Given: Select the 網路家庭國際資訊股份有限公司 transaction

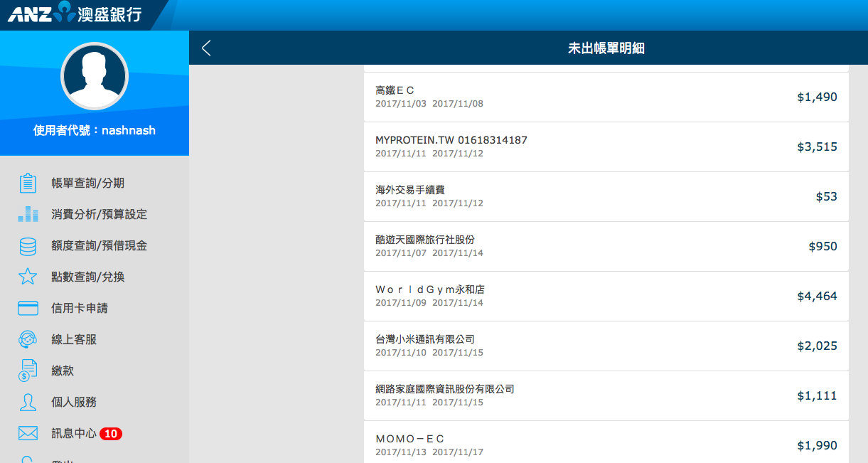Looking at the screenshot, I should [x=606, y=395].
